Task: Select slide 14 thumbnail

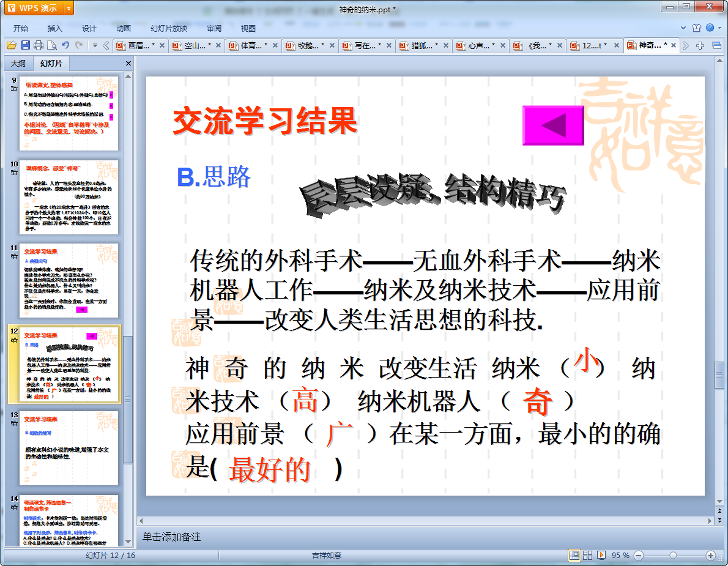Action: point(69,521)
